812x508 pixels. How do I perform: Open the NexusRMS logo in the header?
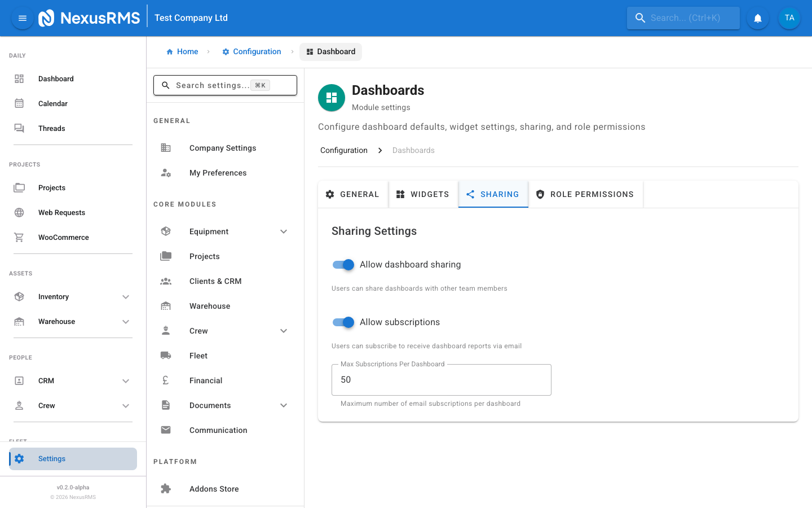89,17
